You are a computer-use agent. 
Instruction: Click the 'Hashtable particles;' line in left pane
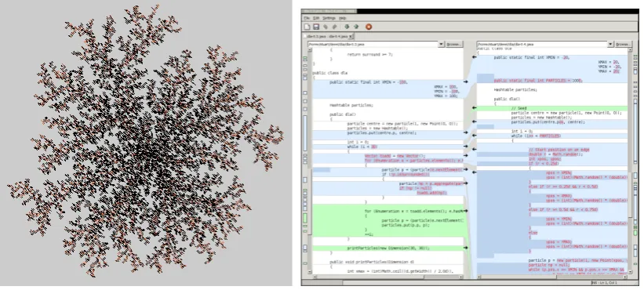click(351, 105)
